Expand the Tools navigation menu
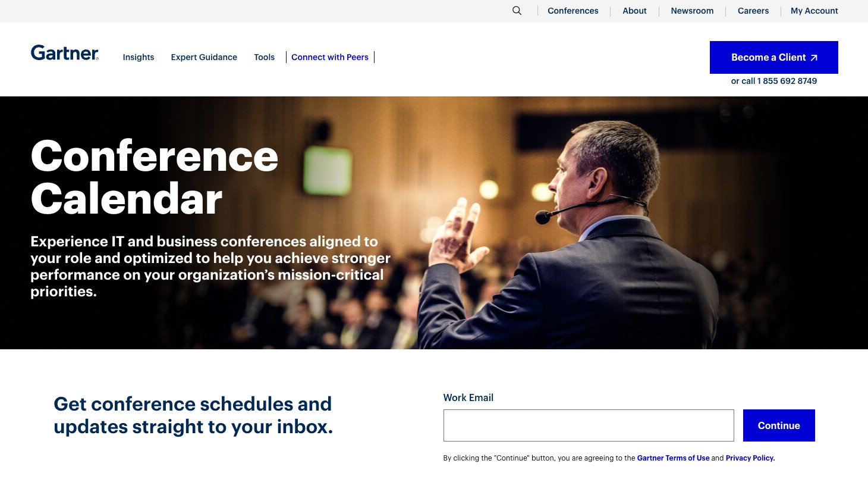 point(264,57)
